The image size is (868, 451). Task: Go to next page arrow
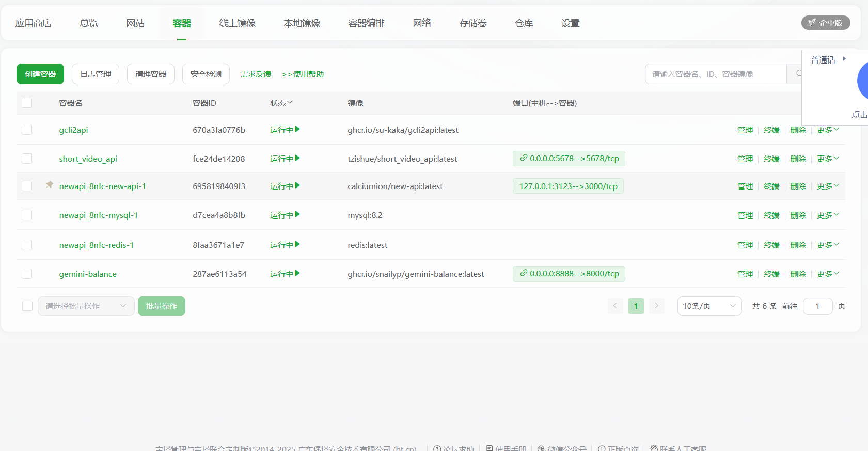(656, 306)
